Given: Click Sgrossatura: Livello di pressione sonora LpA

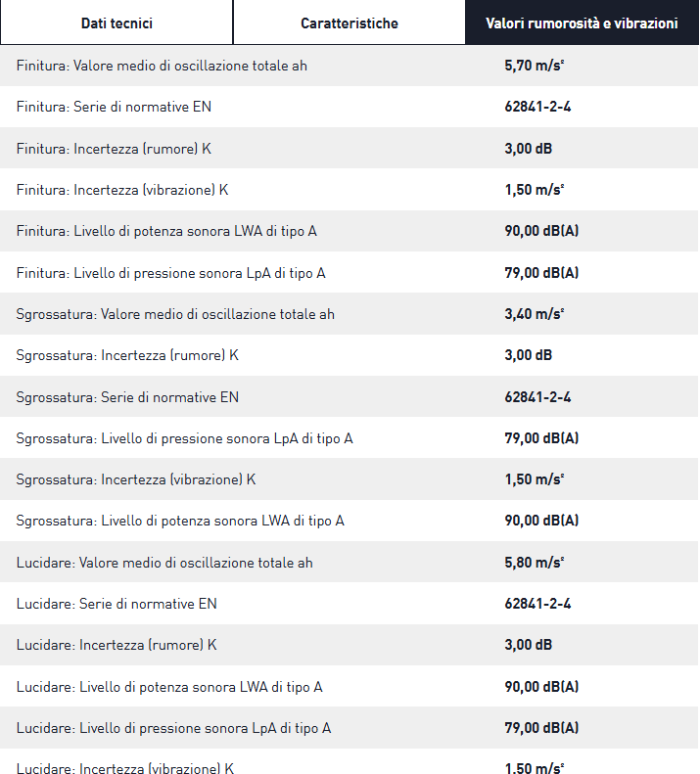Looking at the screenshot, I should [184, 438].
